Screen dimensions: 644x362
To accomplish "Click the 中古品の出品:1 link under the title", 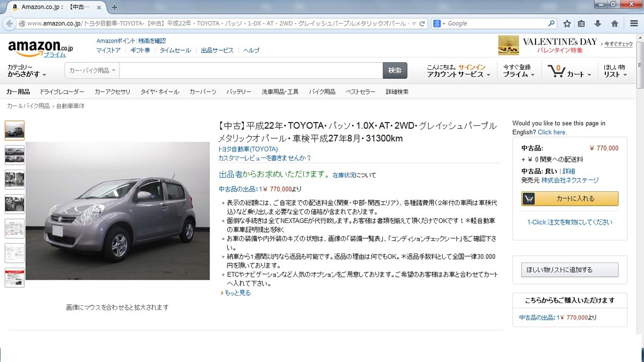I will click(240, 189).
